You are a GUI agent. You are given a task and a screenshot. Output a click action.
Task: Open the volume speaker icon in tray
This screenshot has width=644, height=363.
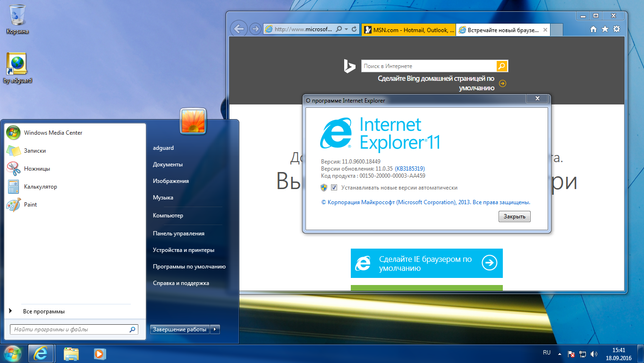pos(594,354)
